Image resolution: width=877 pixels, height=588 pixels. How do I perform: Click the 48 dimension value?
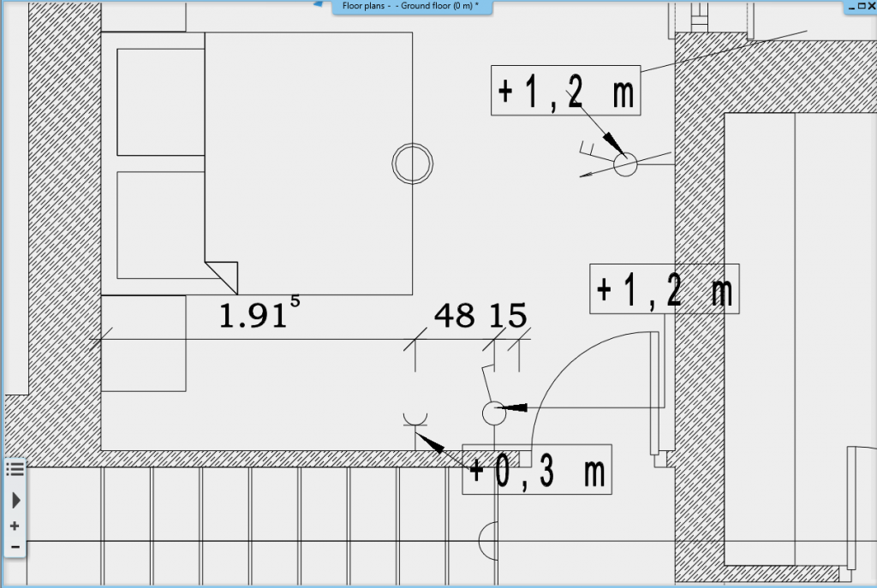coord(454,315)
